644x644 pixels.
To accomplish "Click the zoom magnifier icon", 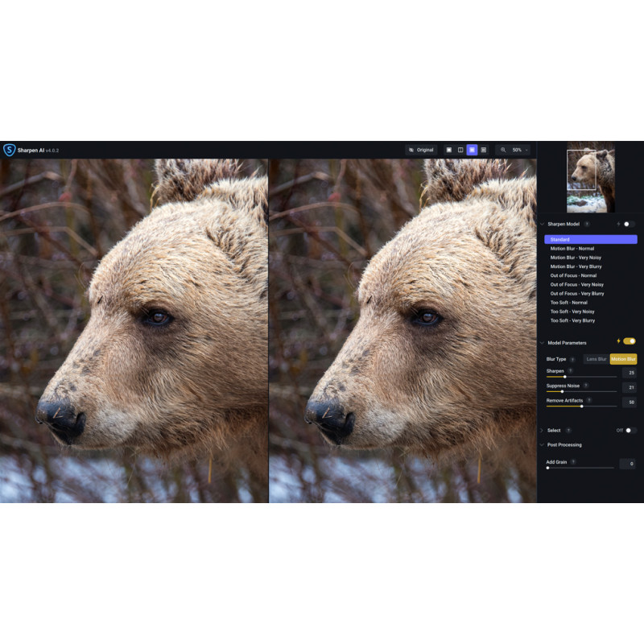I will (503, 150).
